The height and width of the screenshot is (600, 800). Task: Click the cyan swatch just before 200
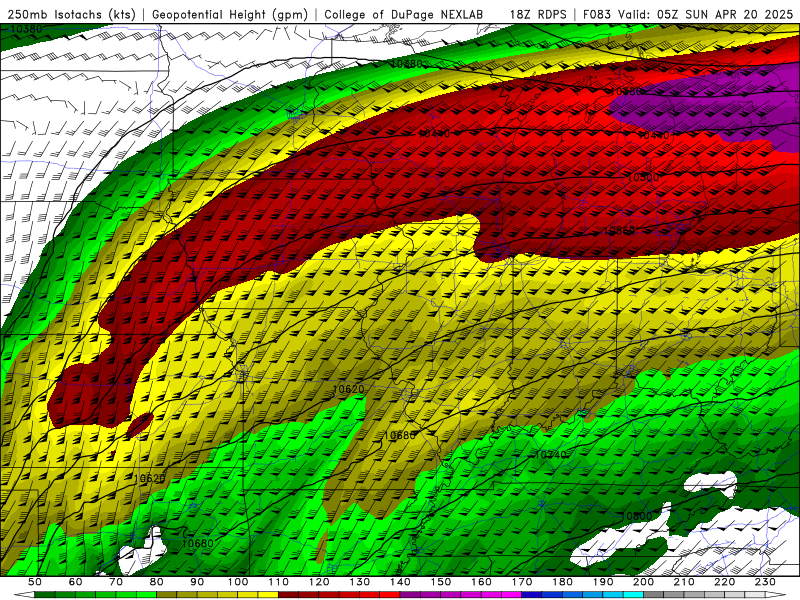(633, 594)
